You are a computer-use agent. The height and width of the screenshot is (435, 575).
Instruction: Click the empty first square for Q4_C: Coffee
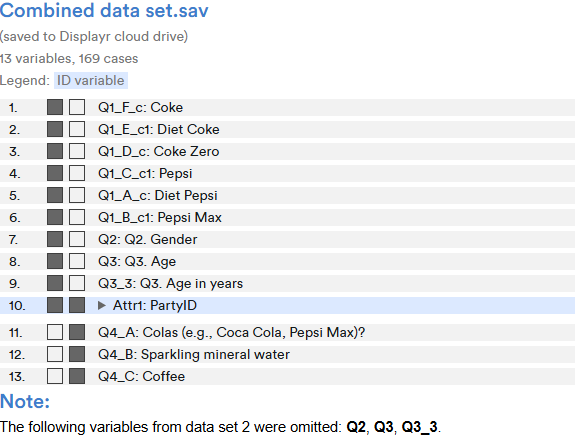pyautogui.click(x=55, y=377)
